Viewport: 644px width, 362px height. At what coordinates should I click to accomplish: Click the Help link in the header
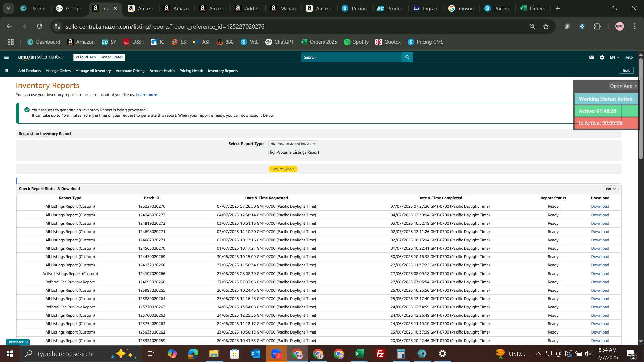tap(628, 57)
